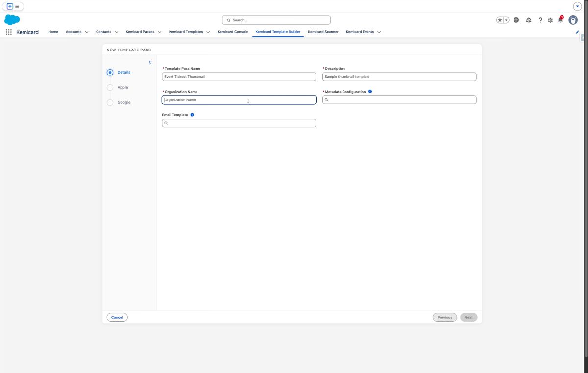Click the Cancel button
588x373 pixels.
point(117,317)
